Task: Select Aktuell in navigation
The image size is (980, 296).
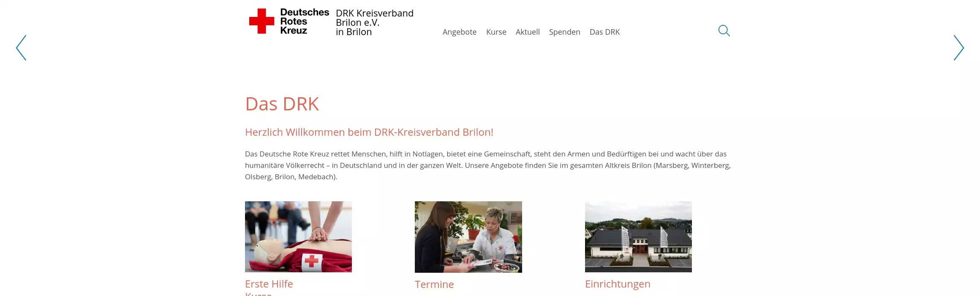Action: pos(528,32)
